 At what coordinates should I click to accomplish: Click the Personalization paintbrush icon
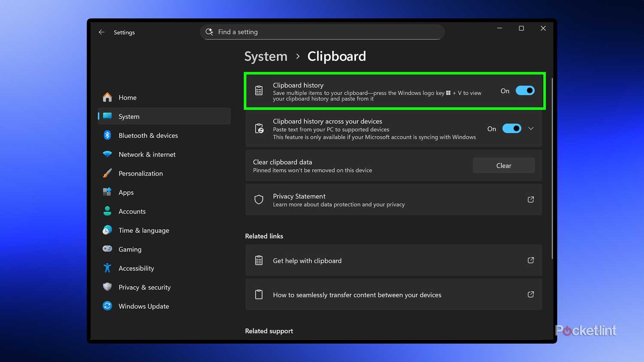pos(107,173)
